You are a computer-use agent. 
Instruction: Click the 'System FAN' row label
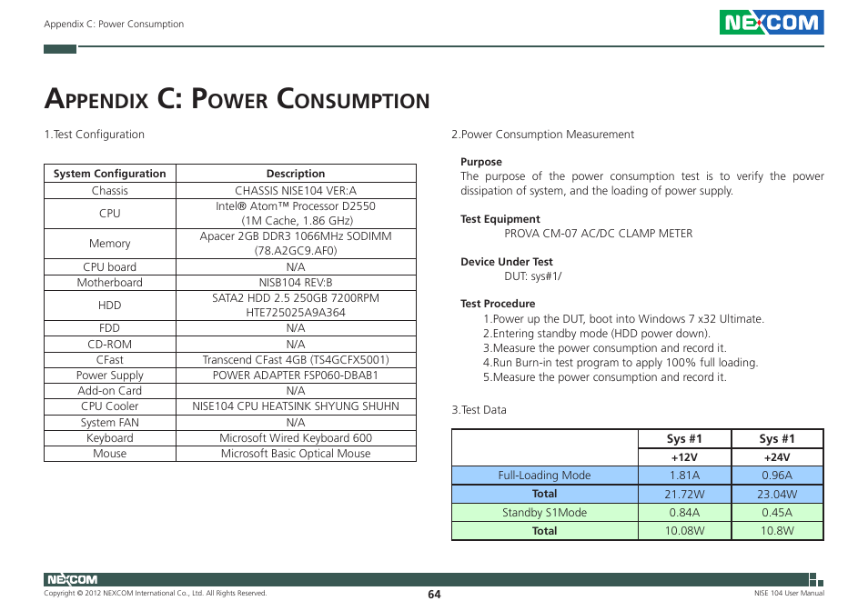click(x=109, y=423)
